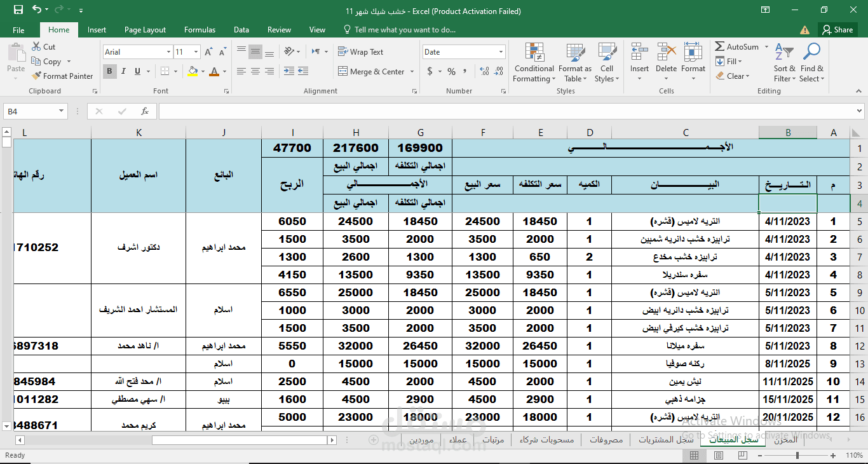This screenshot has width=868, height=464.
Task: Open Cell Styles gallery
Action: click(607, 62)
